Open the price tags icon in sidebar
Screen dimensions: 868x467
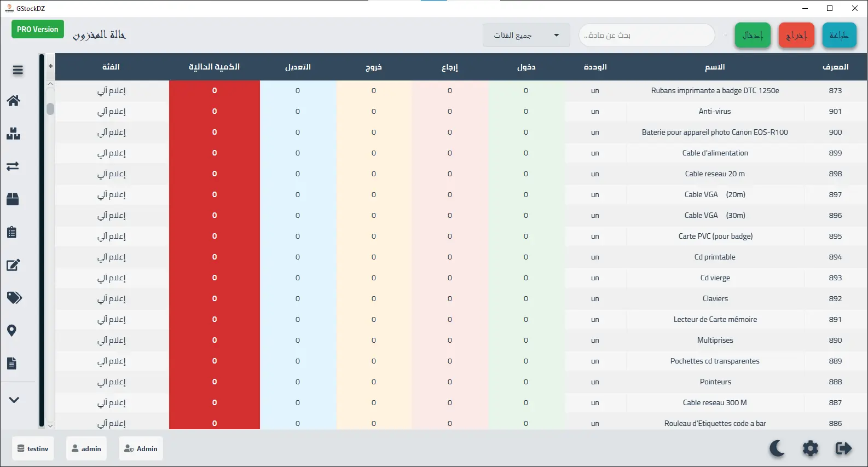14,297
